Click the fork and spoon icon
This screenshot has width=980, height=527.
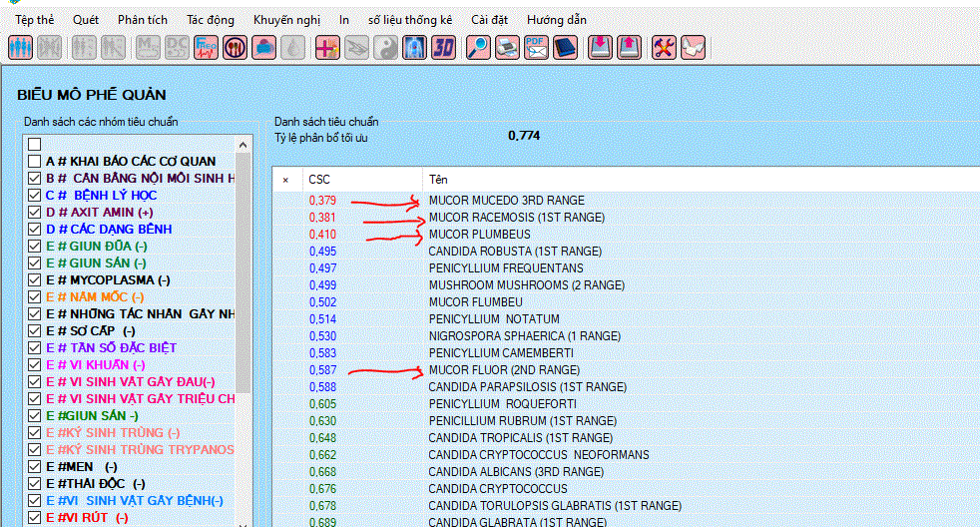click(x=235, y=47)
